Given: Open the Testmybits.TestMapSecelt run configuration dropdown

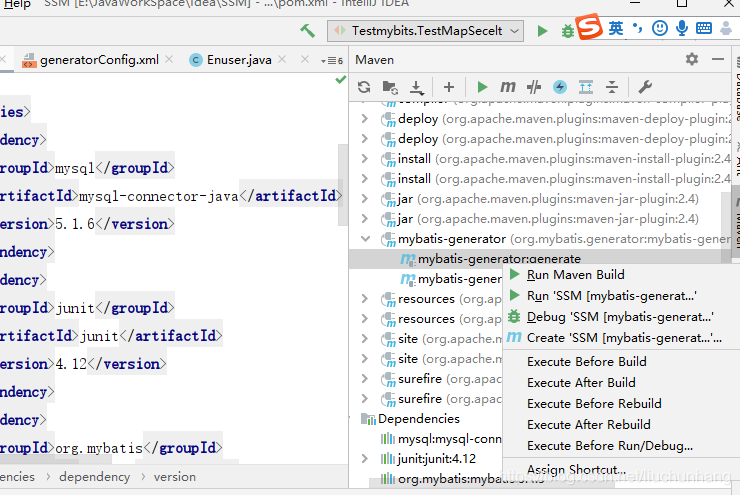Looking at the screenshot, I should (x=425, y=31).
